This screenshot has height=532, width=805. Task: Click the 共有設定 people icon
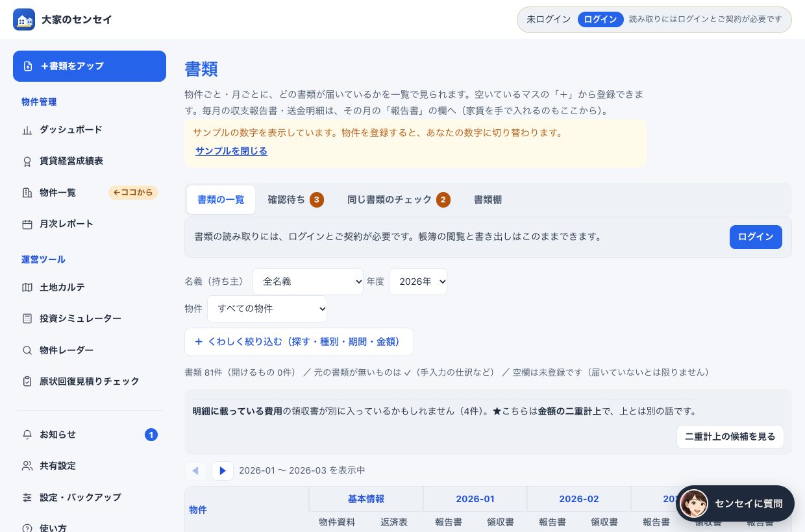[27, 466]
